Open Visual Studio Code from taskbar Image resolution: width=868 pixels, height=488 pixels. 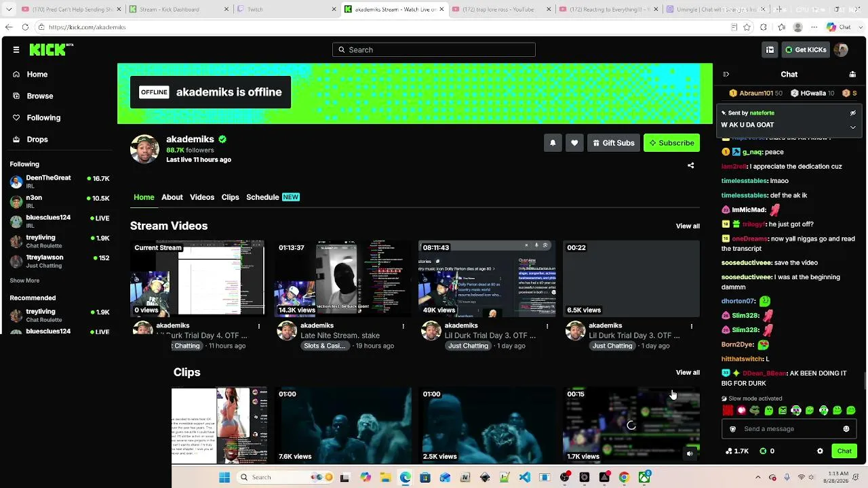pyautogui.click(x=525, y=478)
